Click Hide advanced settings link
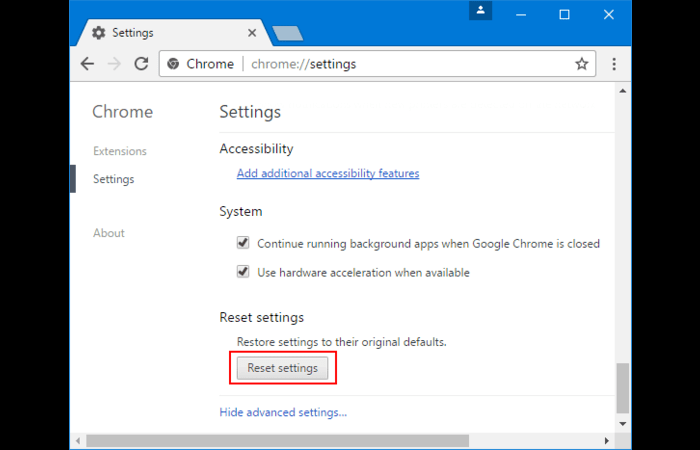 (283, 412)
